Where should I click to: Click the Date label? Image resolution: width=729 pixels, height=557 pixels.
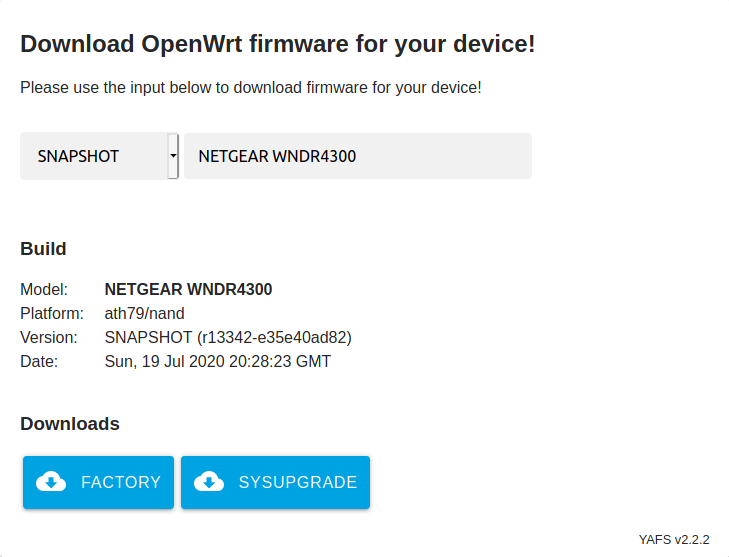39,361
